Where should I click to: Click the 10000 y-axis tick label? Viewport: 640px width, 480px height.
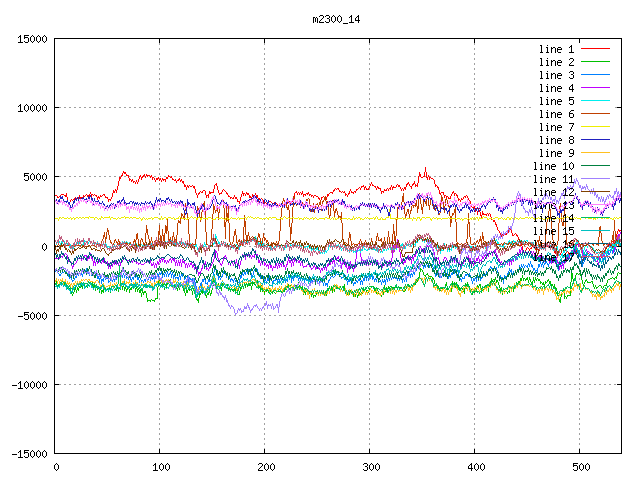tap(31, 108)
